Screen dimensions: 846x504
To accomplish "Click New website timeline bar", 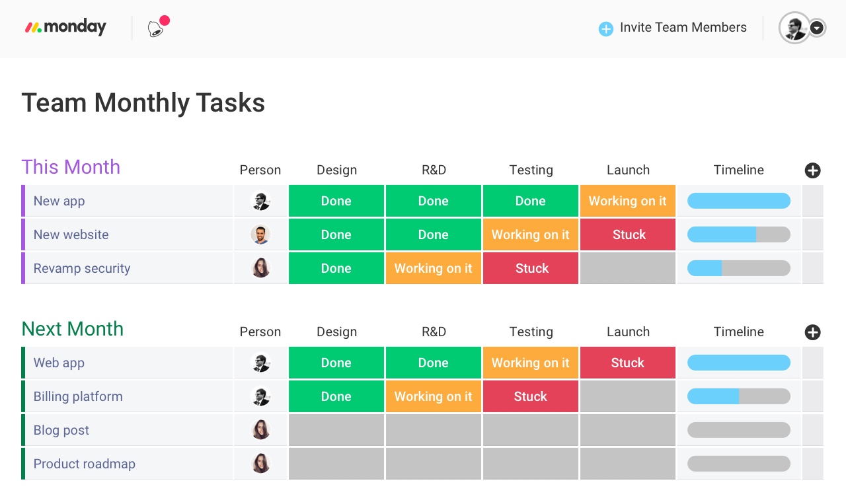I will click(739, 234).
